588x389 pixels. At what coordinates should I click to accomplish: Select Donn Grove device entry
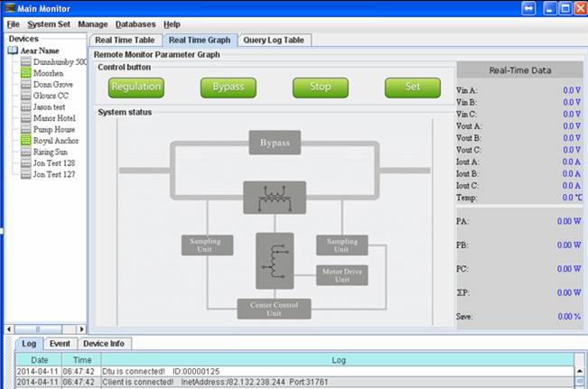pyautogui.click(x=53, y=84)
